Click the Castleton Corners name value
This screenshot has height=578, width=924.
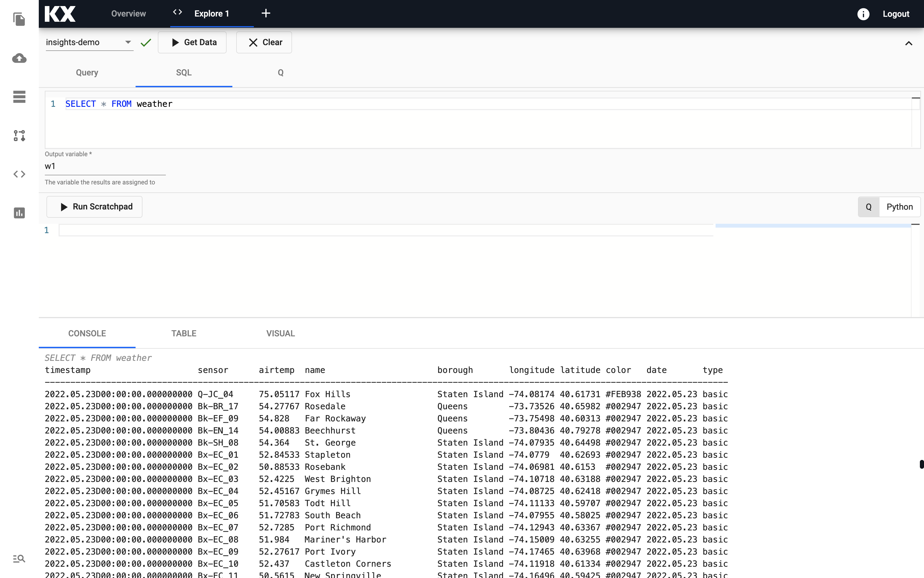tap(348, 564)
